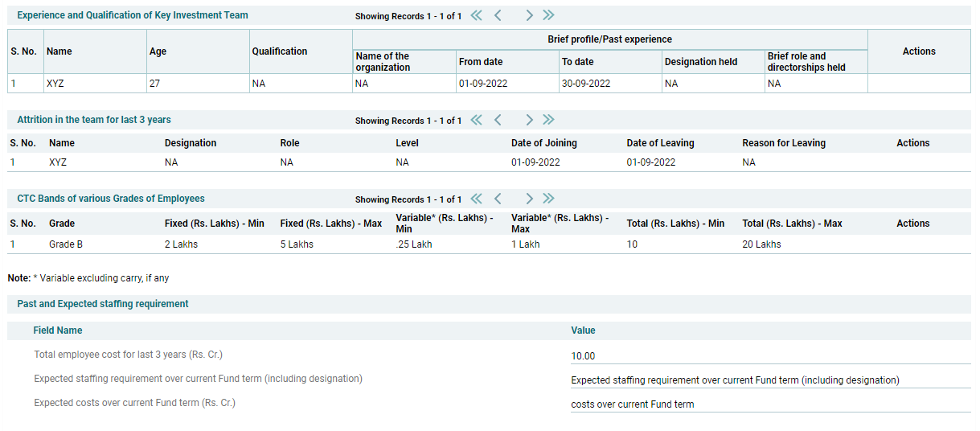The image size is (980, 431).
Task: Click serial number 1 in Attrition table
Action: pyautogui.click(x=13, y=162)
